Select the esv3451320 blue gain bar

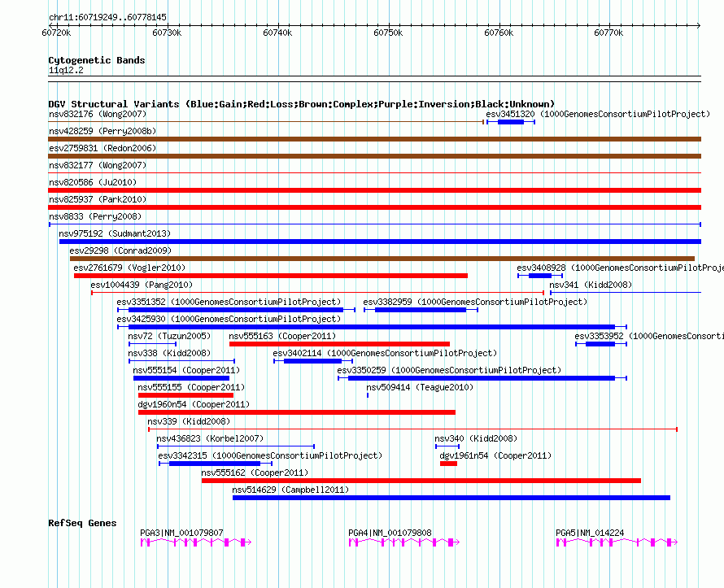click(x=511, y=122)
